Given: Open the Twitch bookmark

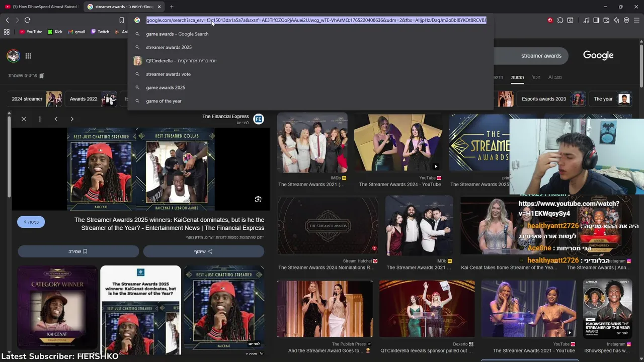Looking at the screenshot, I should (x=100, y=32).
